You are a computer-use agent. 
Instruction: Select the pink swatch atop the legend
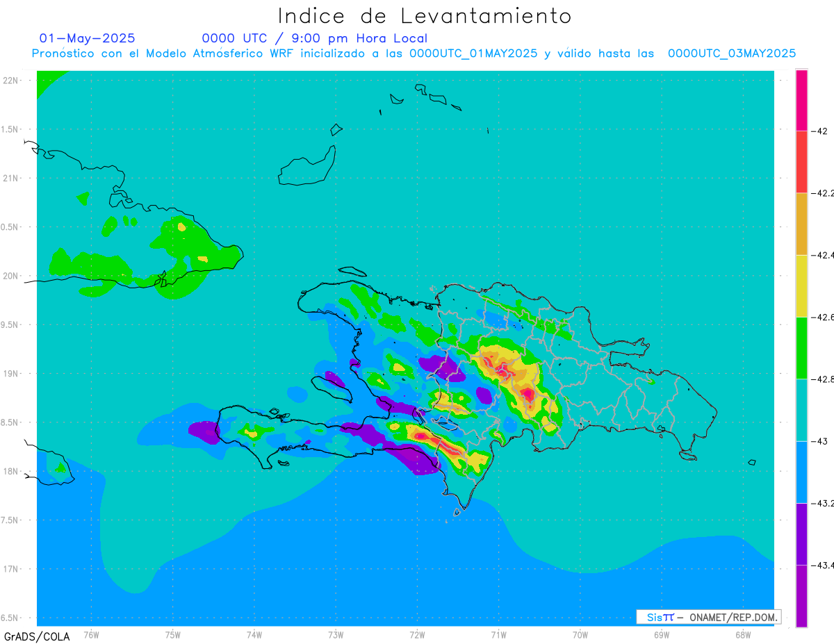(x=801, y=100)
